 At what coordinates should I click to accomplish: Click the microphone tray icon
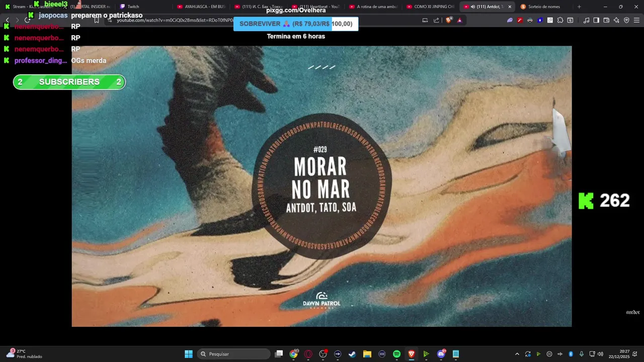point(582,354)
